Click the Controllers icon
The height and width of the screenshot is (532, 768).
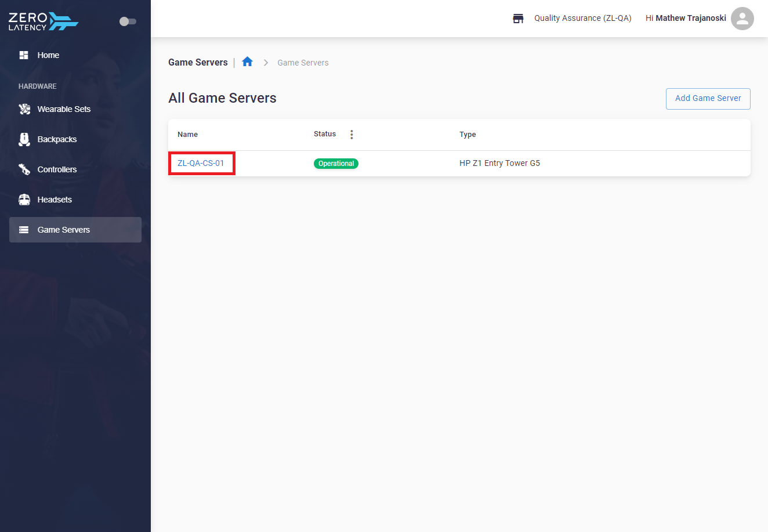click(x=24, y=169)
